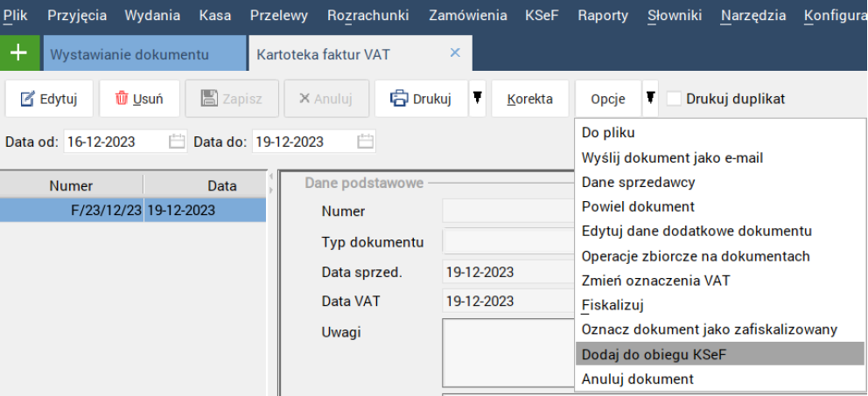Screen dimensions: 868x396
Task: Select Dodaj do obiegu KSeF option
Action: coord(654,354)
